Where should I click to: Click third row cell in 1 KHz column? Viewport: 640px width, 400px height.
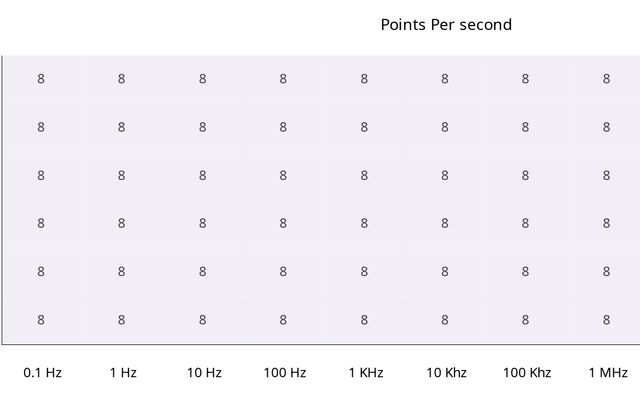364,175
